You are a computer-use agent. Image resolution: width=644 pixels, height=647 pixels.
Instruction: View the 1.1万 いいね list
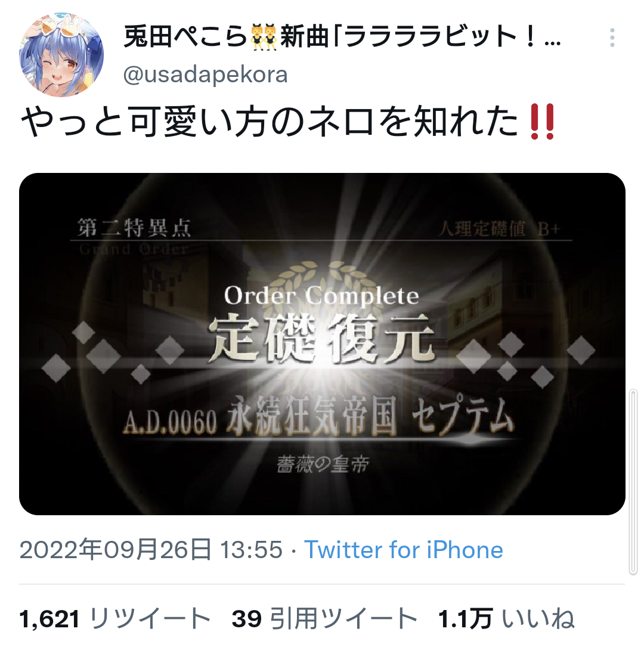(507, 619)
